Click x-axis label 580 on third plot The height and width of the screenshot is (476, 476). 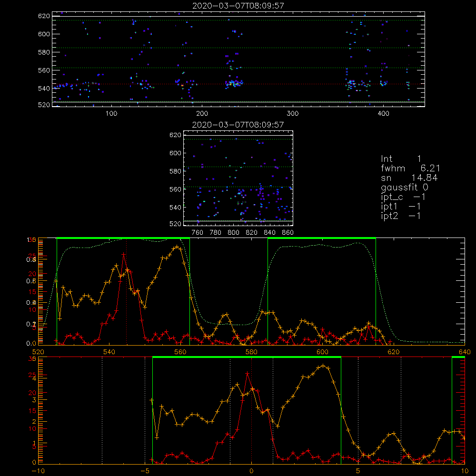tap(251, 352)
